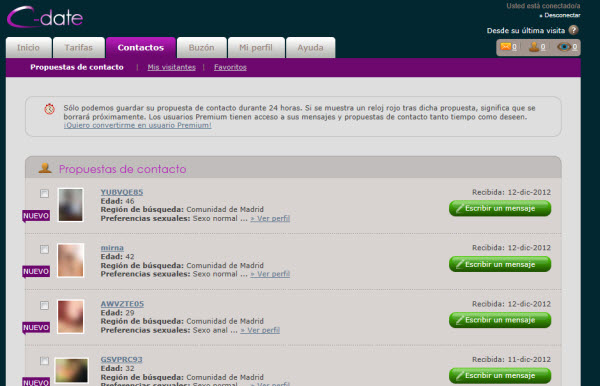This screenshot has width=600, height=386.
Task: Write a message to GSVPRC93
Action: coord(500,376)
